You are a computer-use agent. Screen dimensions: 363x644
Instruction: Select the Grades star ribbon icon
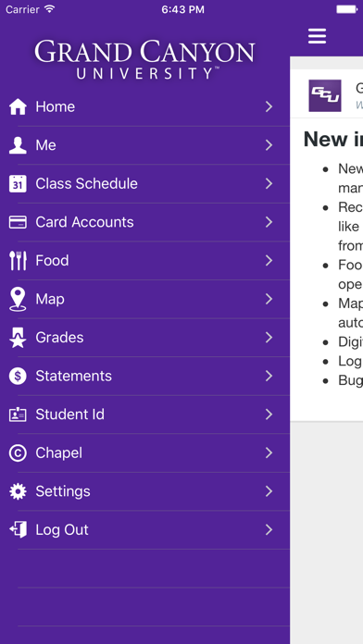point(18,338)
